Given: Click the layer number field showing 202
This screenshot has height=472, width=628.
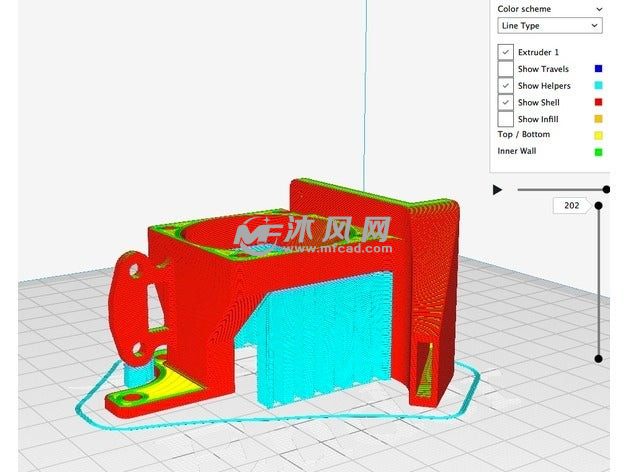Looking at the screenshot, I should [x=571, y=205].
